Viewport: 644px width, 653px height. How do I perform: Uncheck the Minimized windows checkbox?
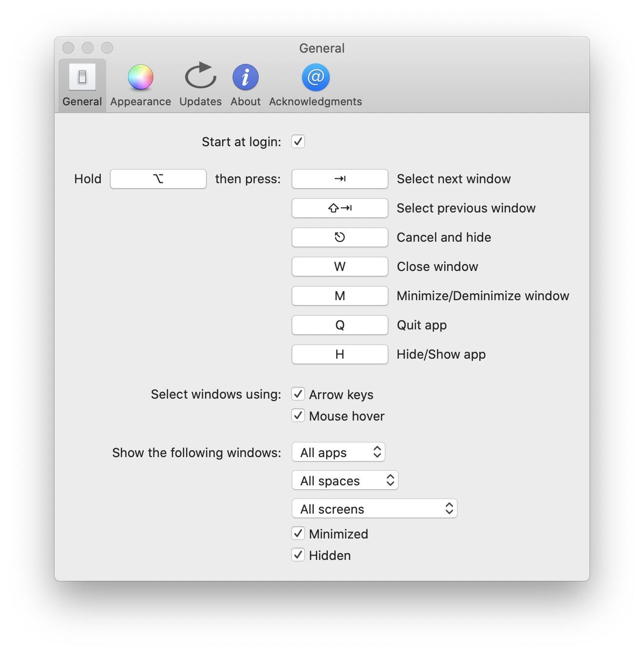[x=298, y=533]
